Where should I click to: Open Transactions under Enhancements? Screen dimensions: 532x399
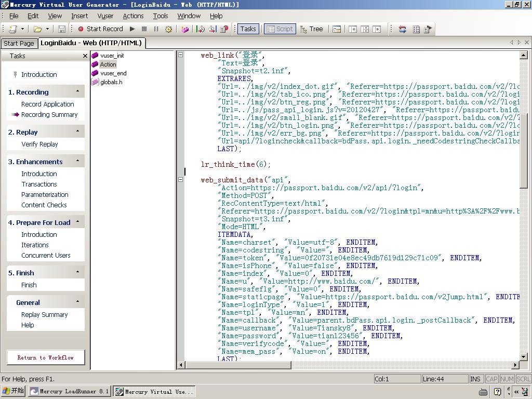(x=39, y=184)
